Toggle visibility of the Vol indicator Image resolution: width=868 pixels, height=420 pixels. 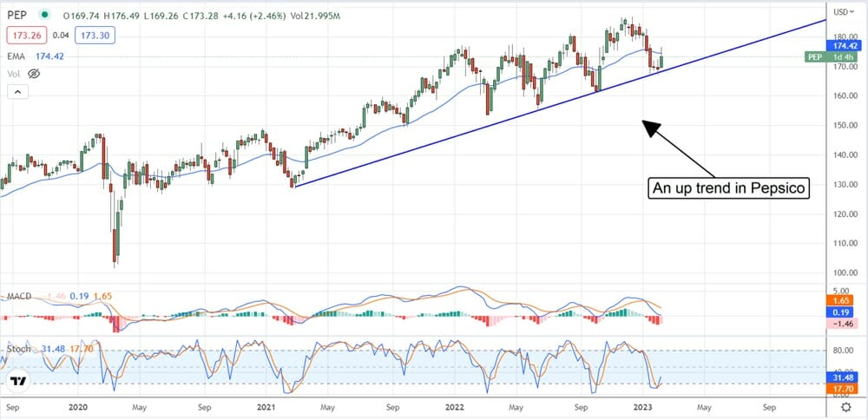[35, 75]
